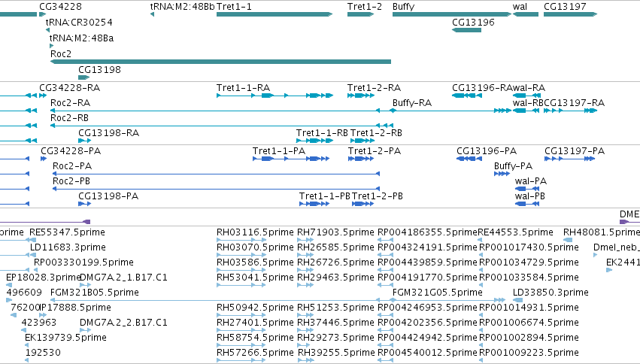
Task: Select the 192530 feature label
Action: pyautogui.click(x=44, y=353)
